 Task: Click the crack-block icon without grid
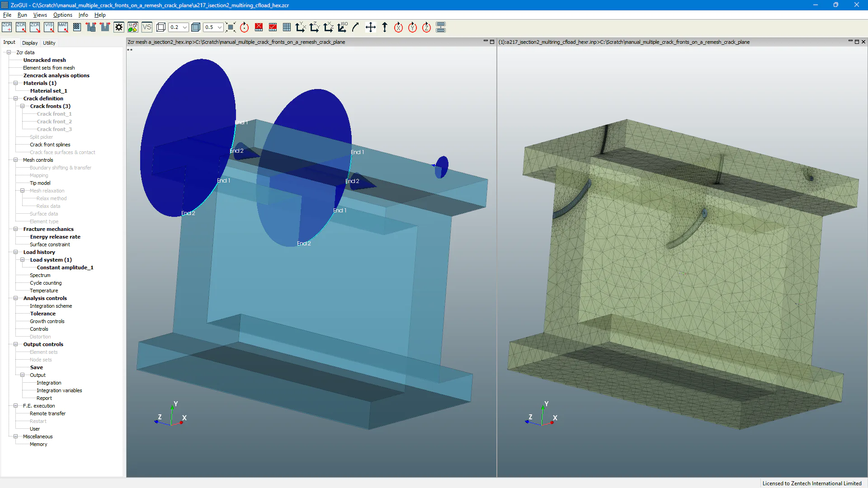click(x=105, y=27)
